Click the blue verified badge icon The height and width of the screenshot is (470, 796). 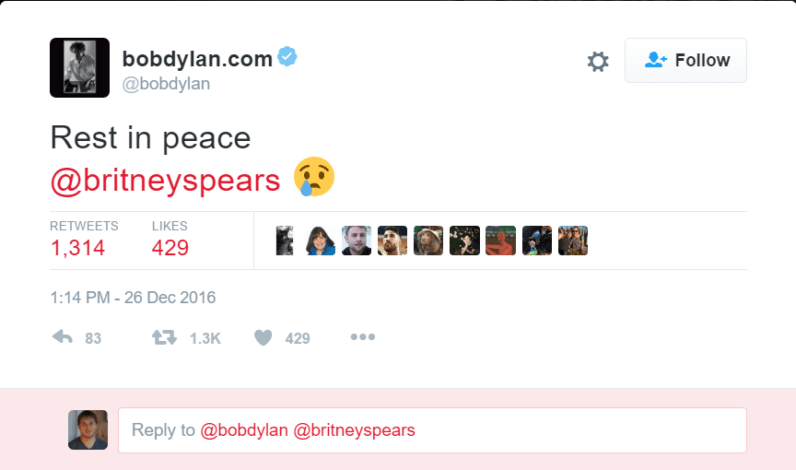(287, 56)
